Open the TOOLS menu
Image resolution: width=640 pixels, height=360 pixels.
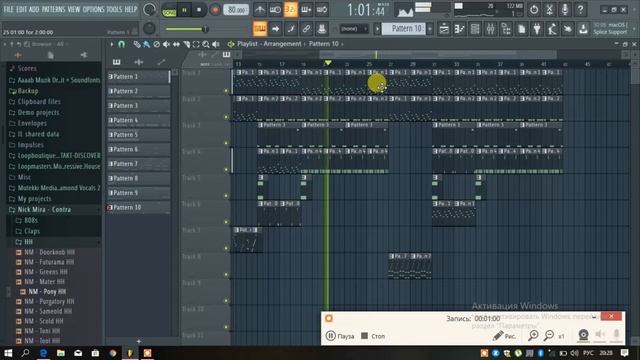click(x=114, y=9)
